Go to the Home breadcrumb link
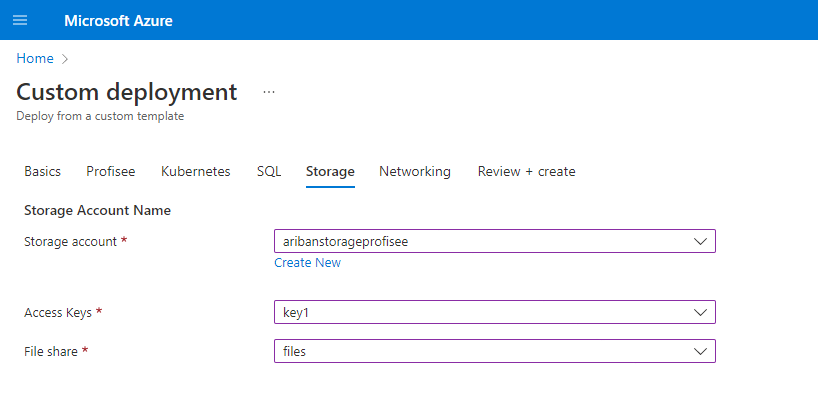The image size is (818, 419). (x=35, y=58)
